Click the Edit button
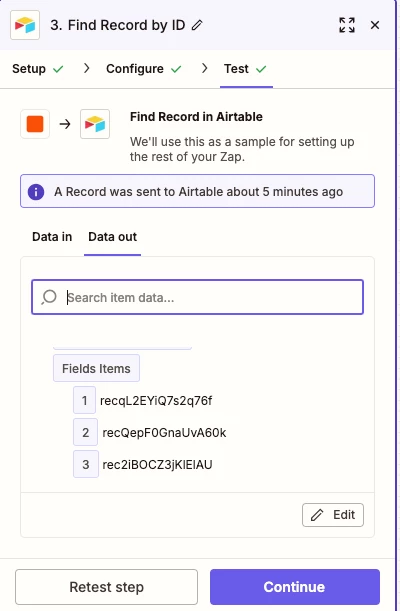Screen dimensions: 400x611 333,515
